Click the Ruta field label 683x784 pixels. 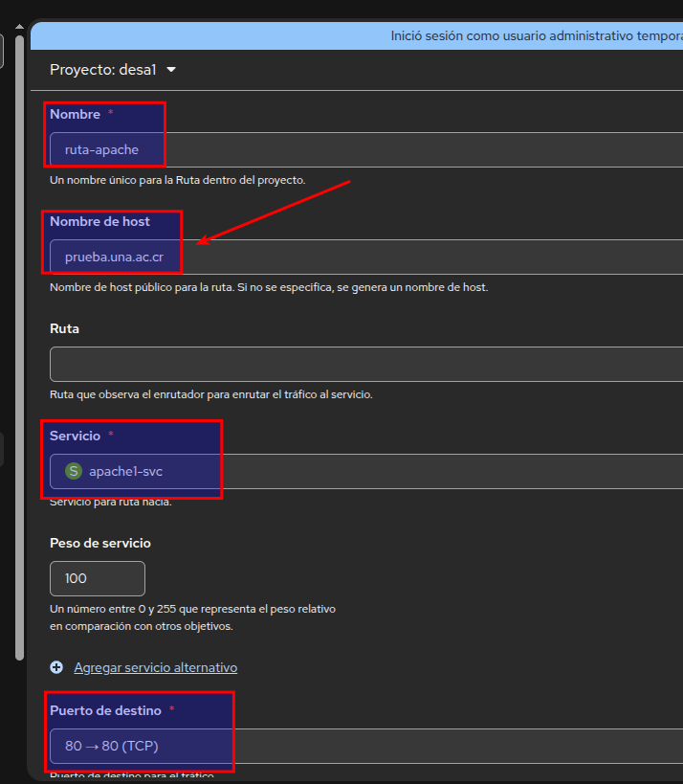(64, 328)
